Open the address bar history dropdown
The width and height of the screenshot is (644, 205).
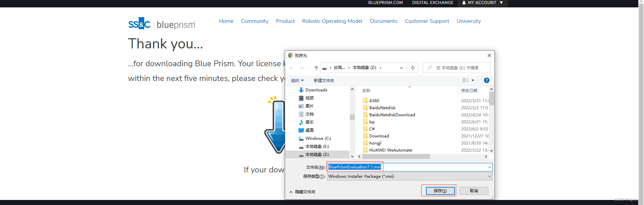[x=401, y=68]
